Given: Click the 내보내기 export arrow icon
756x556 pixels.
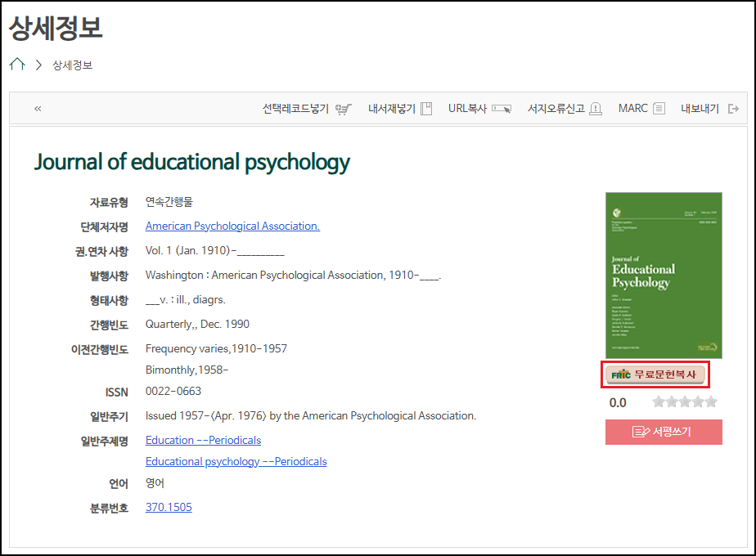Looking at the screenshot, I should click(x=733, y=109).
